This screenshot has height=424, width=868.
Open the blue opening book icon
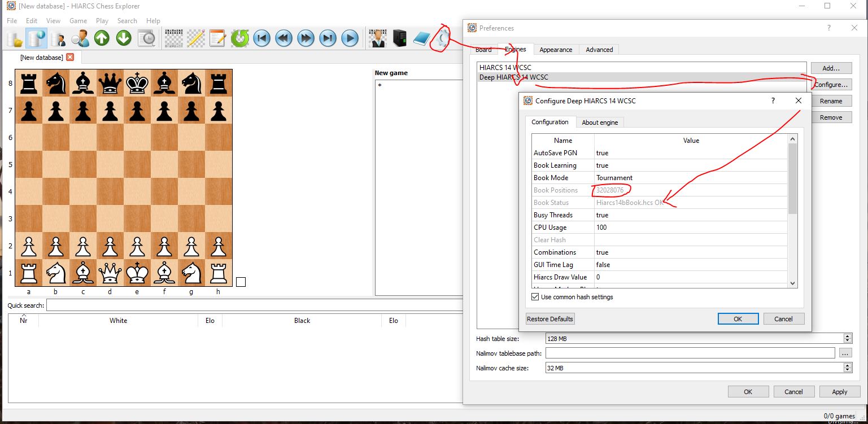[x=422, y=38]
